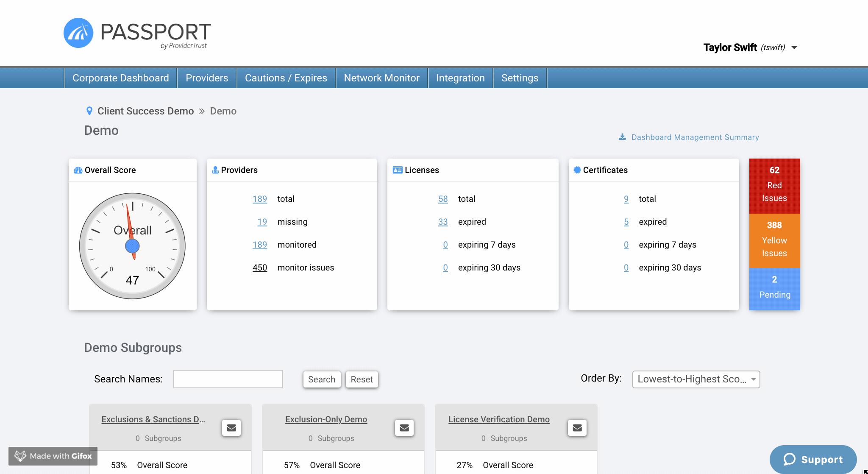The image size is (868, 474).
Task: Open the Order By dropdown
Action: pos(696,379)
